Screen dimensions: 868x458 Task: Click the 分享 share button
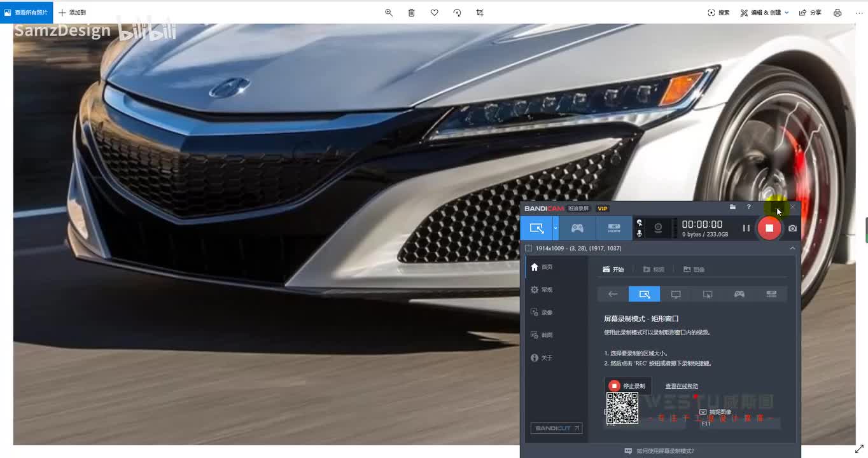[x=810, y=13]
